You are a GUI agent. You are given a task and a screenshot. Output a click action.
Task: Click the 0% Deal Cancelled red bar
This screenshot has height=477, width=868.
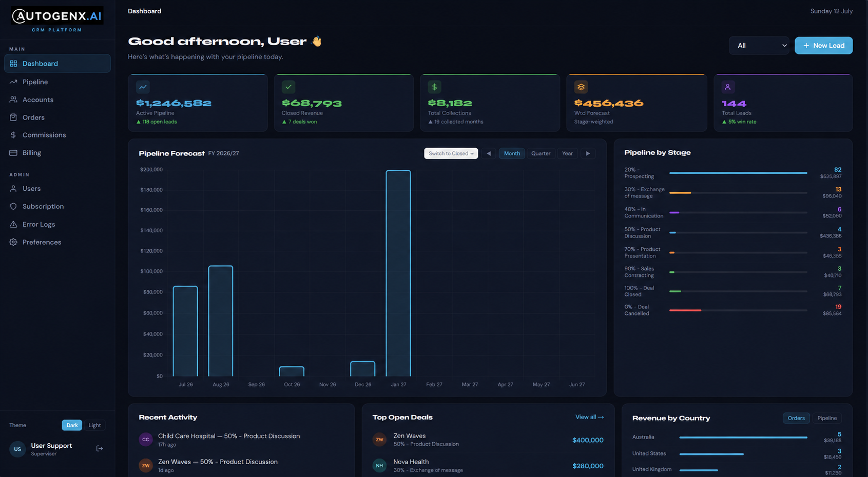(685, 310)
